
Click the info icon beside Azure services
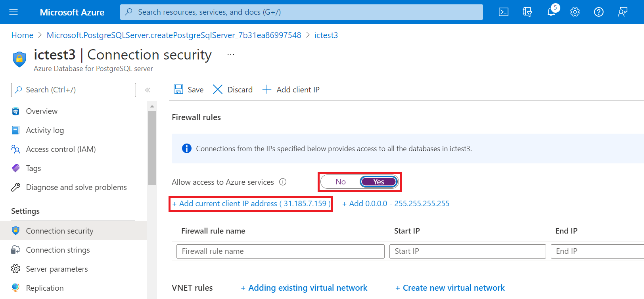283,182
